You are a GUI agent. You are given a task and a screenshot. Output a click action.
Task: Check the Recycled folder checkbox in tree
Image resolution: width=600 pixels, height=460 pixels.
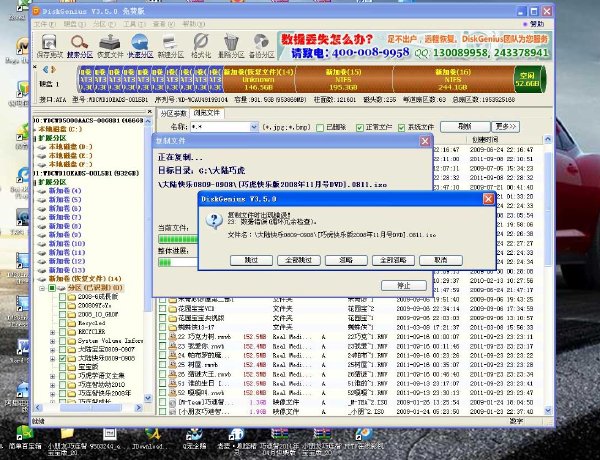(62, 323)
